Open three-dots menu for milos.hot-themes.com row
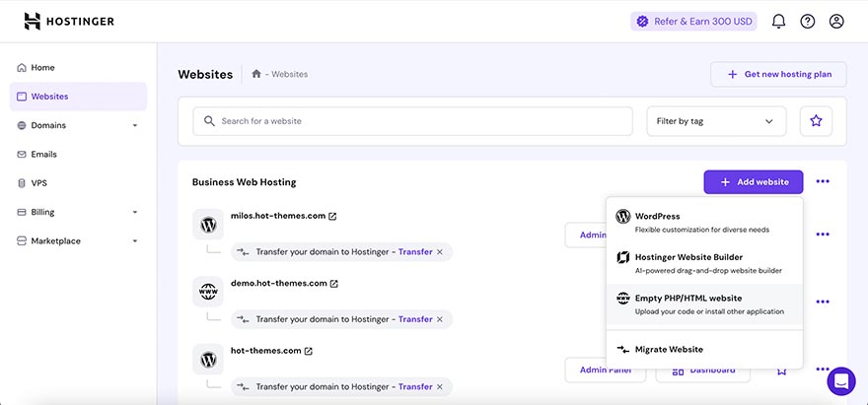Image resolution: width=868 pixels, height=405 pixels. 823,235
